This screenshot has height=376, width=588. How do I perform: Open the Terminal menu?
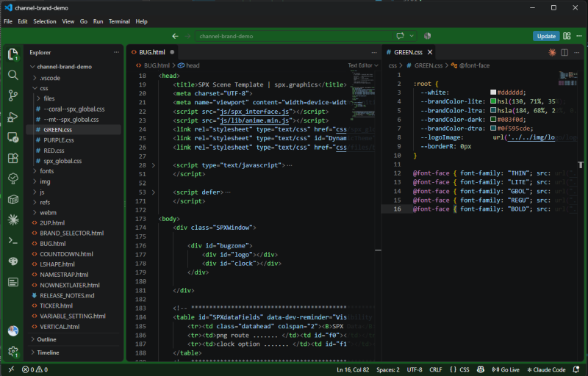119,21
